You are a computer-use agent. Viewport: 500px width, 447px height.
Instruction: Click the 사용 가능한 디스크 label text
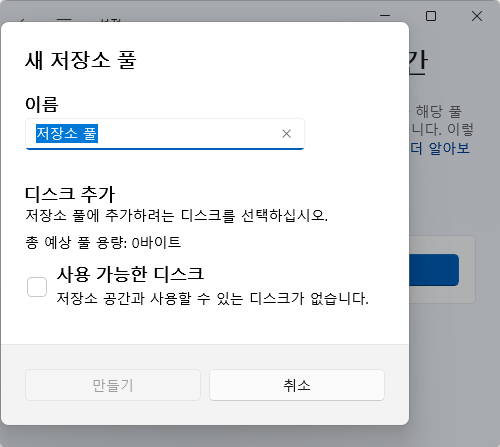(x=130, y=274)
